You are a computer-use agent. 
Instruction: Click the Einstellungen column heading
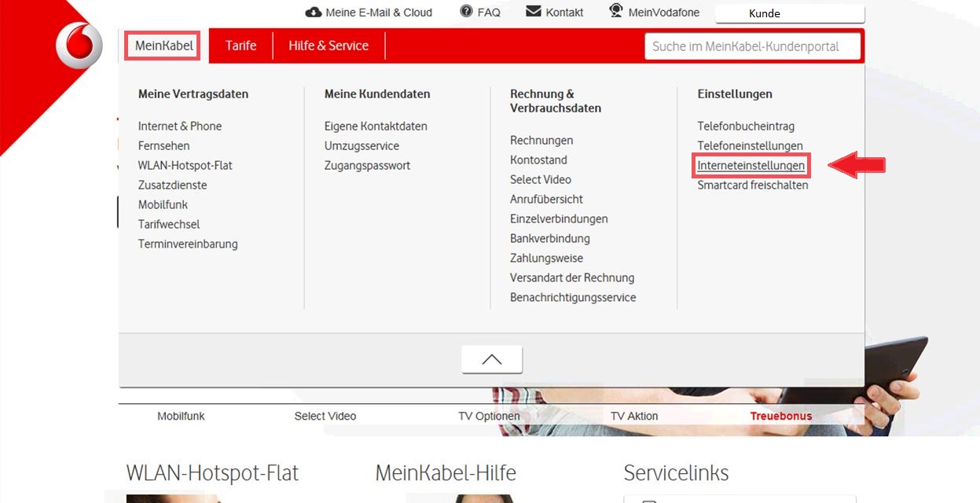(735, 94)
